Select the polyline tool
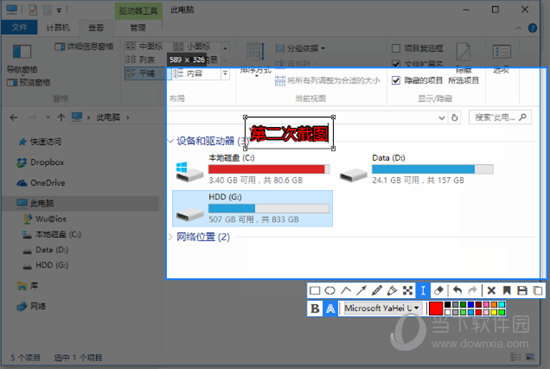The height and width of the screenshot is (369, 550). [x=346, y=290]
